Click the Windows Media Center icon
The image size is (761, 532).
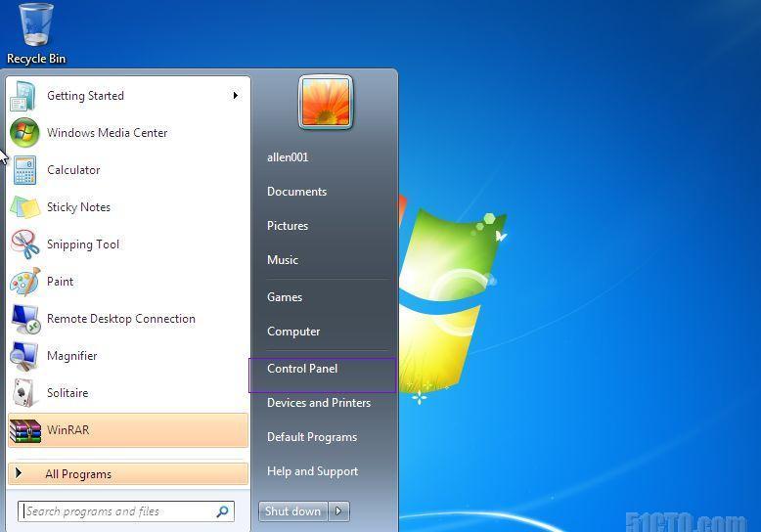pos(24,133)
